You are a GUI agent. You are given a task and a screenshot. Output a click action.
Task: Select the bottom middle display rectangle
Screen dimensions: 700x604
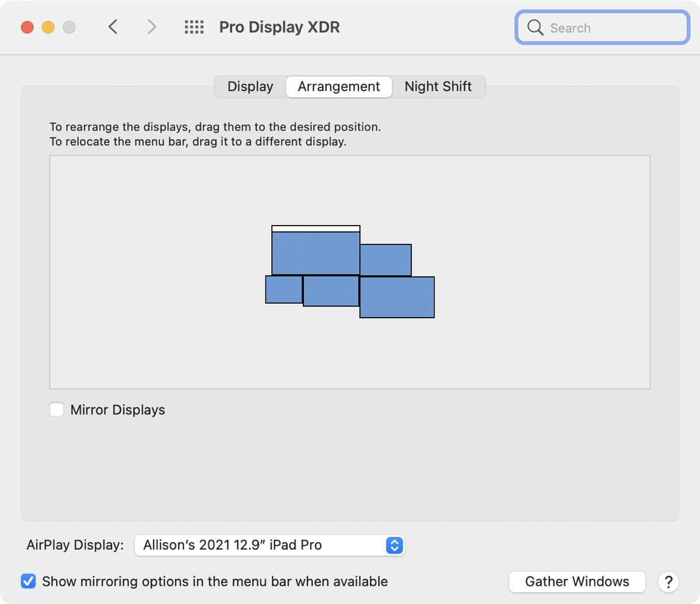tap(331, 291)
